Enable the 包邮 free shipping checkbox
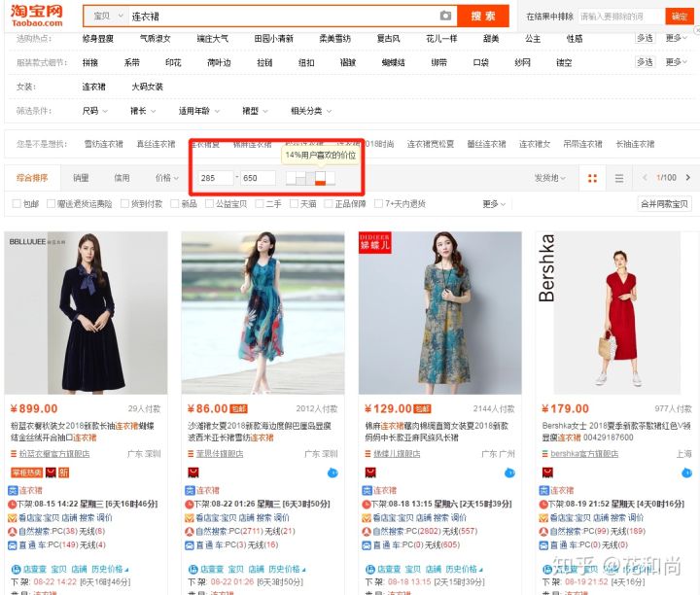 (17, 204)
